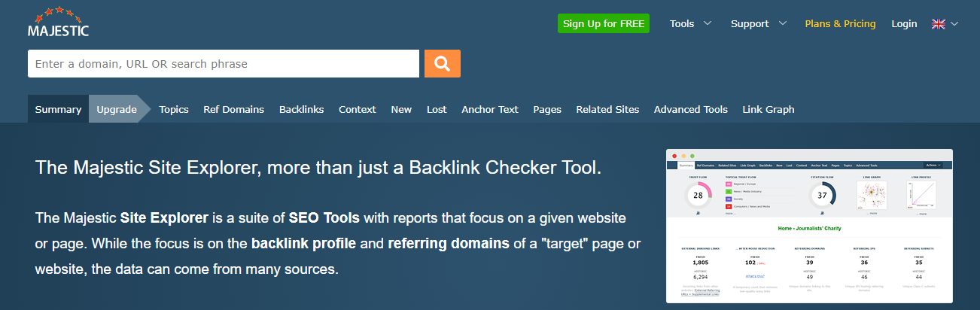Click the bold 'SEO Tools' text

pyautogui.click(x=324, y=218)
